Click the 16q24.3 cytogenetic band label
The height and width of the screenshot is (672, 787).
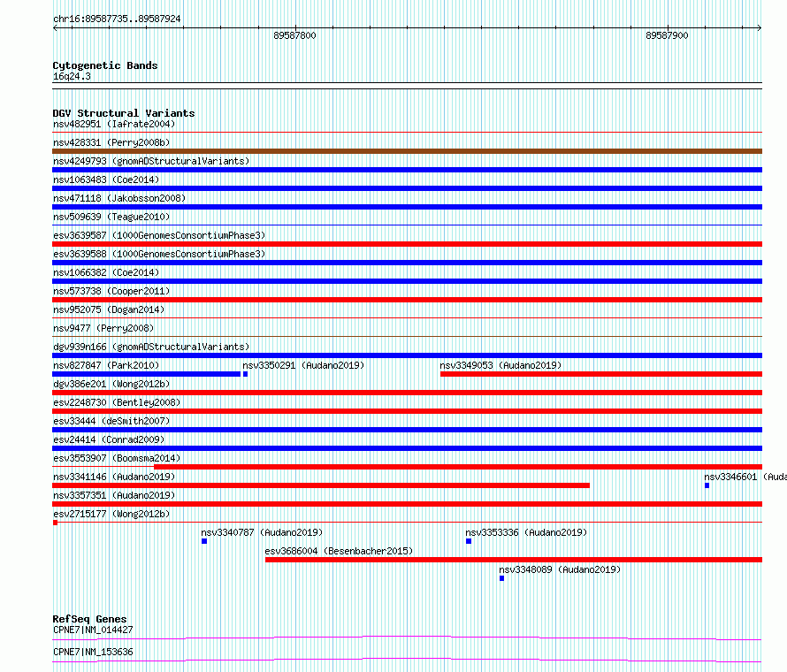72,76
